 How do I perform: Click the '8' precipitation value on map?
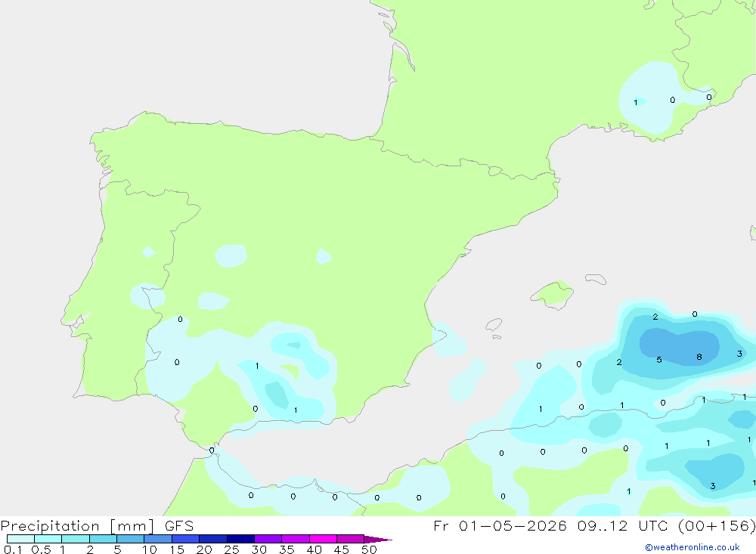(x=699, y=357)
